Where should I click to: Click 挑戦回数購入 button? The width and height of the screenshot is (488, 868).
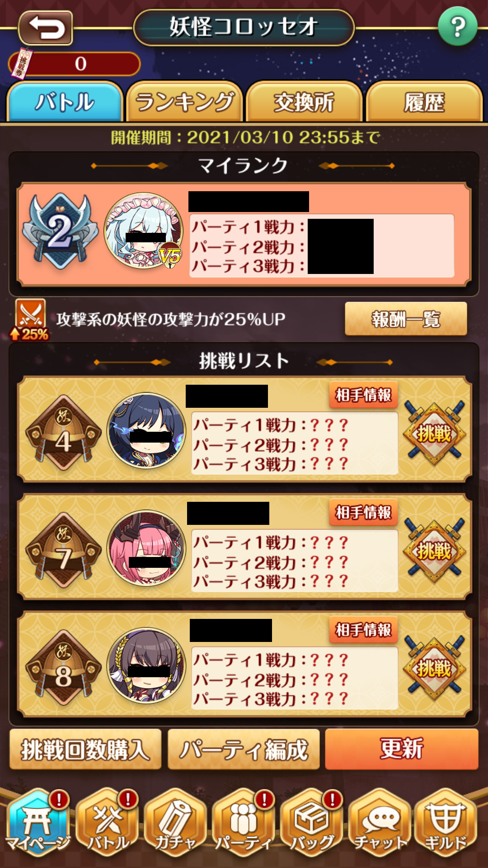pyautogui.click(x=85, y=749)
